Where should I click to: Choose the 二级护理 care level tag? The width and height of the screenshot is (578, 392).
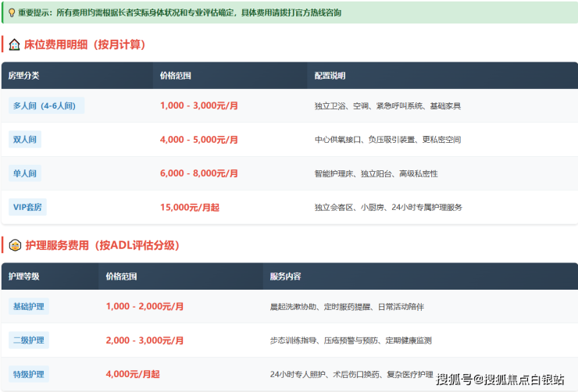click(29, 340)
